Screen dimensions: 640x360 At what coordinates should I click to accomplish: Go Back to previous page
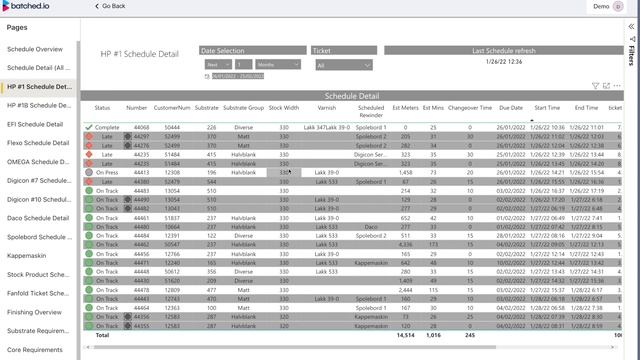click(x=110, y=6)
